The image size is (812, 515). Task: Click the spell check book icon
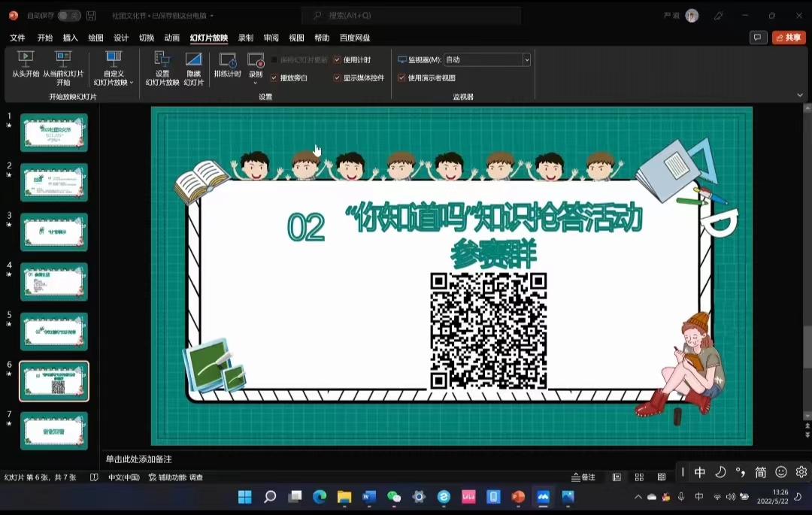coord(94,477)
